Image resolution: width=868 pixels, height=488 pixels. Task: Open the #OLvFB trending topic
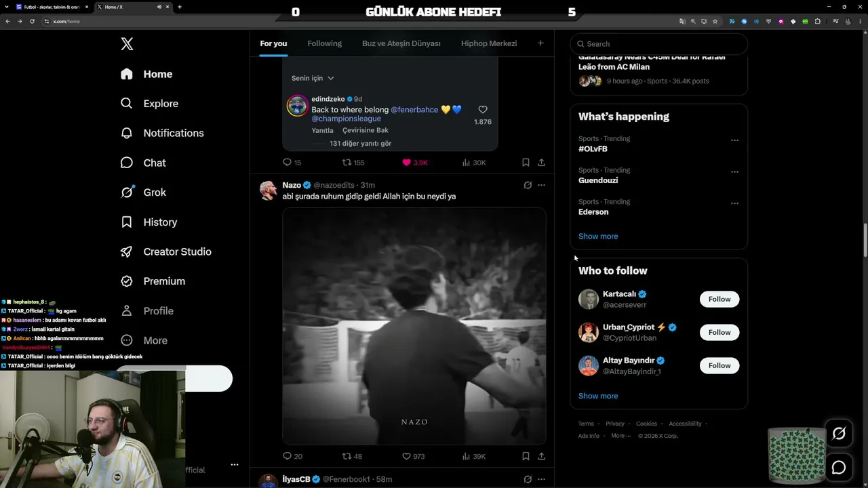pyautogui.click(x=593, y=149)
